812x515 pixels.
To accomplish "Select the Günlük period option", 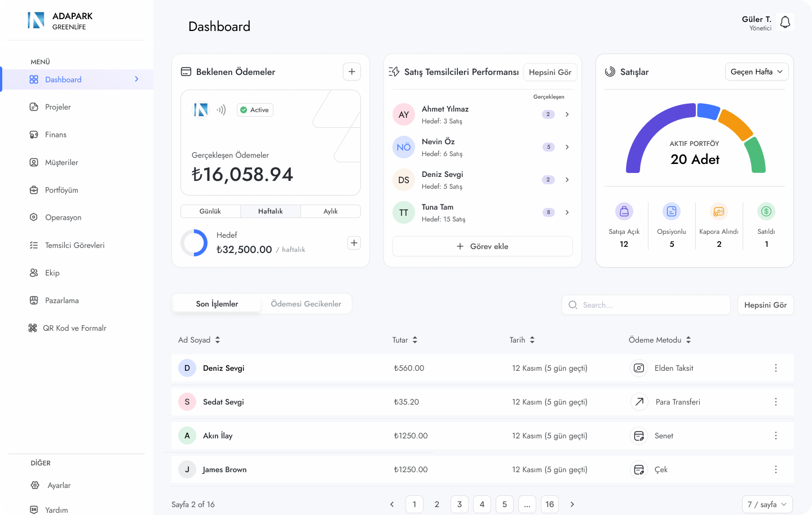I will click(x=210, y=211).
